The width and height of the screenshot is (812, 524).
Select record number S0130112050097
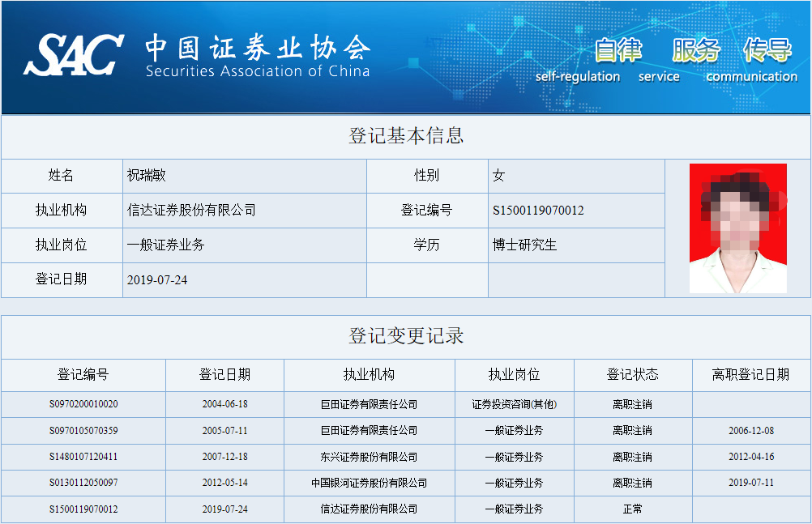tap(83, 483)
